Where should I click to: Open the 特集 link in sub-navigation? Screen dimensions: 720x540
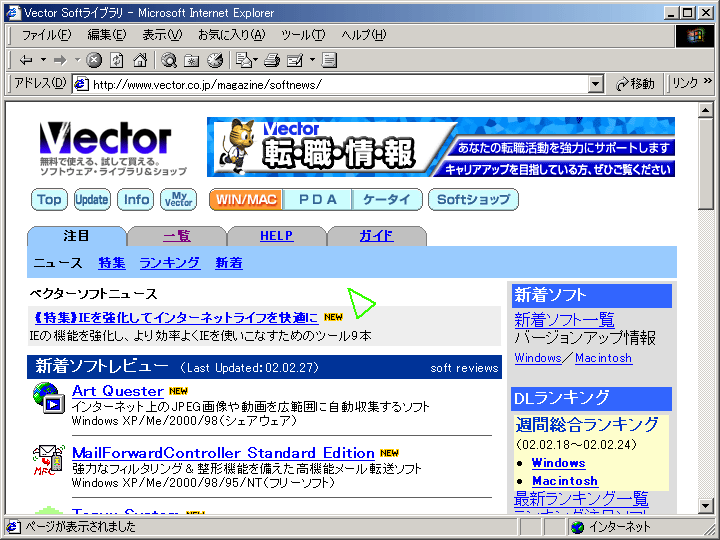(112, 263)
